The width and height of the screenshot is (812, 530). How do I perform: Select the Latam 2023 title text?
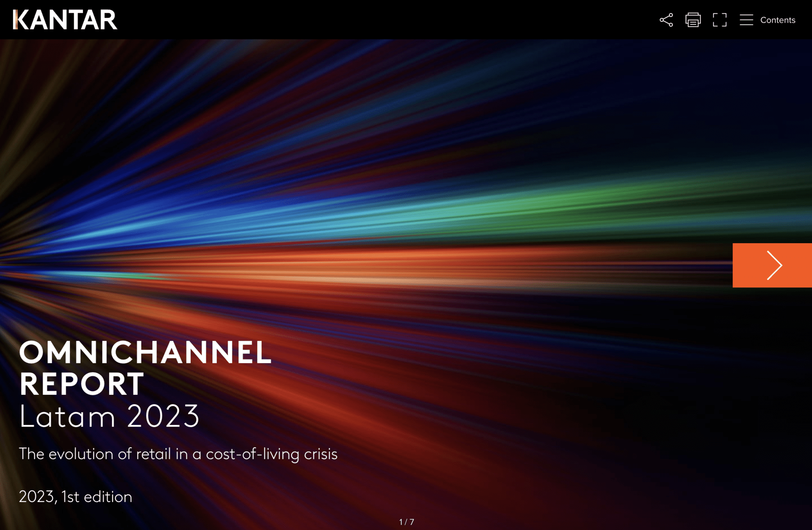click(109, 416)
